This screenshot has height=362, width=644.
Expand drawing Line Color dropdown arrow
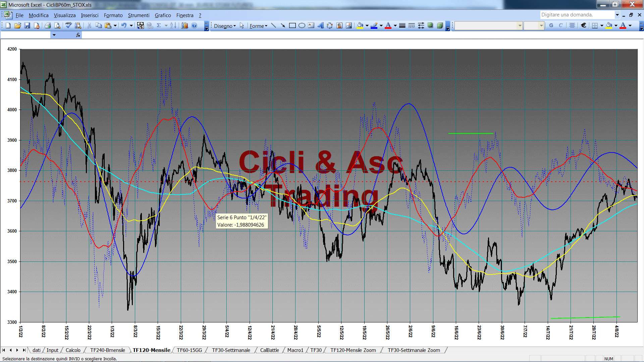[x=381, y=25]
